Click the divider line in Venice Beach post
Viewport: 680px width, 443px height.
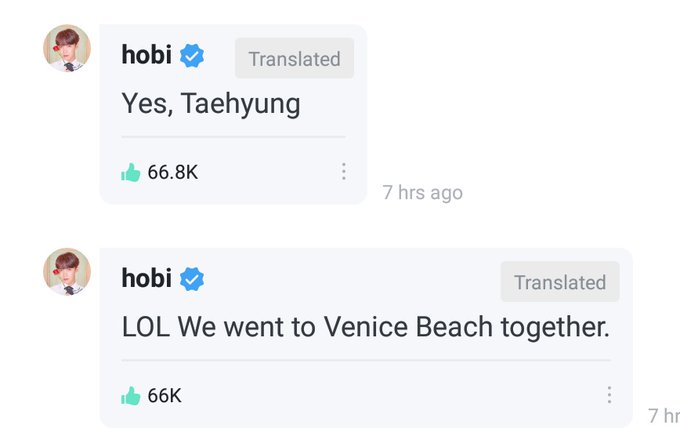pyautogui.click(x=366, y=360)
